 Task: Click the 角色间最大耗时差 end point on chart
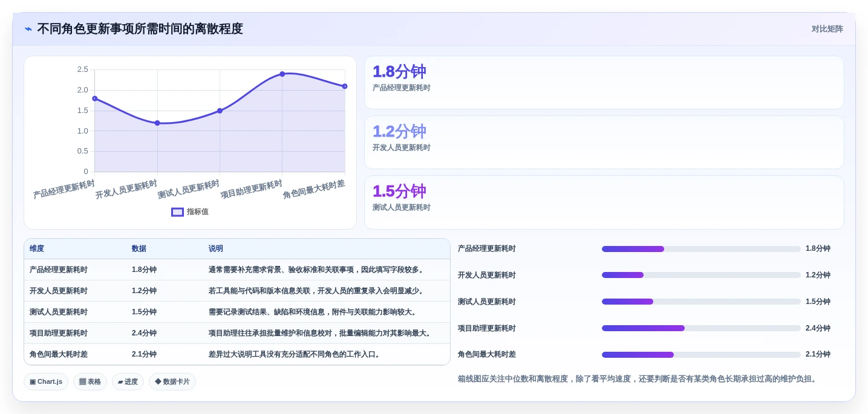(345, 86)
